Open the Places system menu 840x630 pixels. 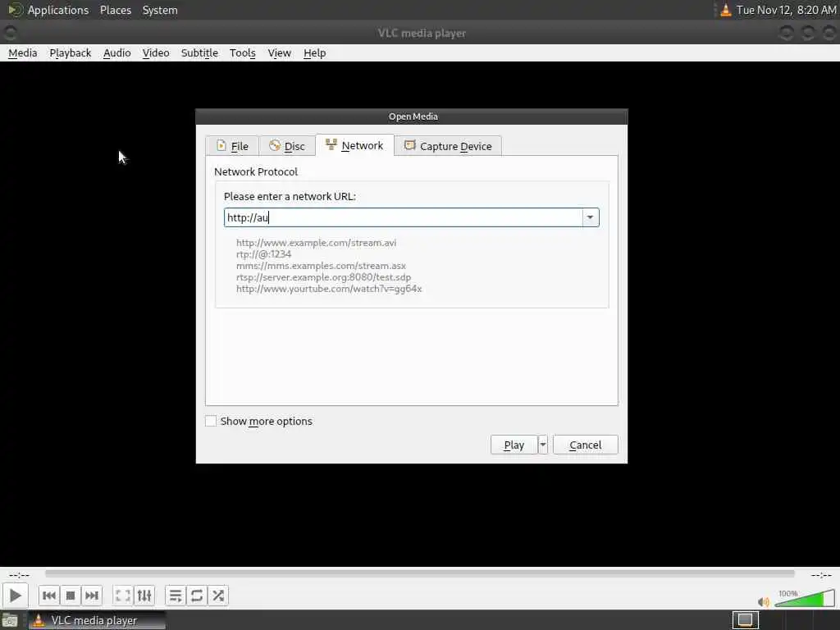(115, 10)
